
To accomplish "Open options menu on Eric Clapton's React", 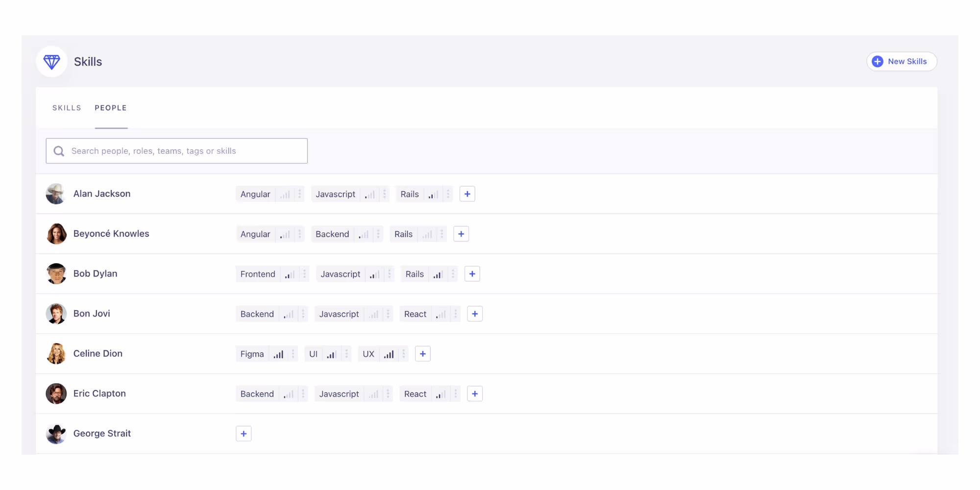I will coord(456,394).
